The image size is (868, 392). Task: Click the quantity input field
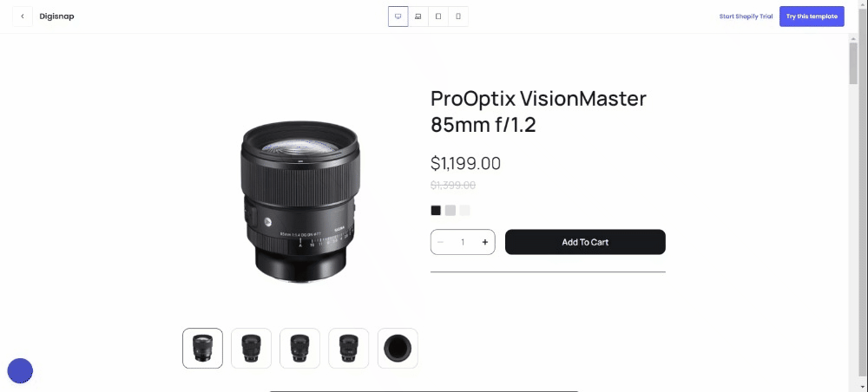tap(463, 242)
